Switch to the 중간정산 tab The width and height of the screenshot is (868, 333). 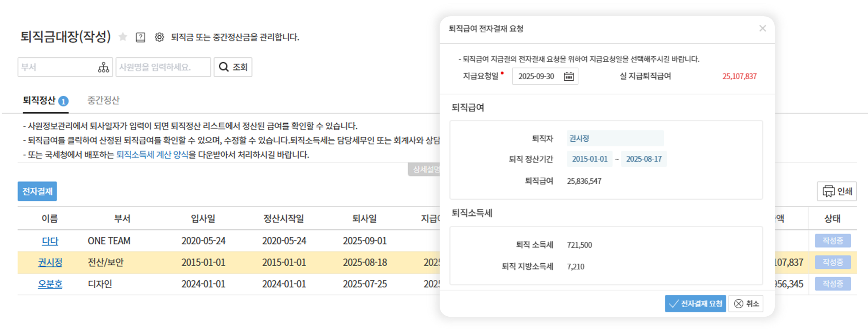click(103, 100)
